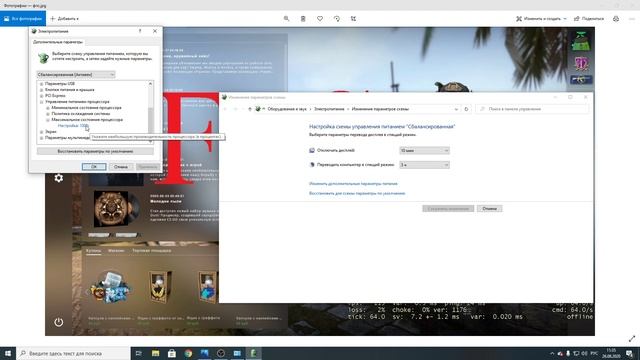Open the 'Добавить' add-to menu

[x=64, y=19]
